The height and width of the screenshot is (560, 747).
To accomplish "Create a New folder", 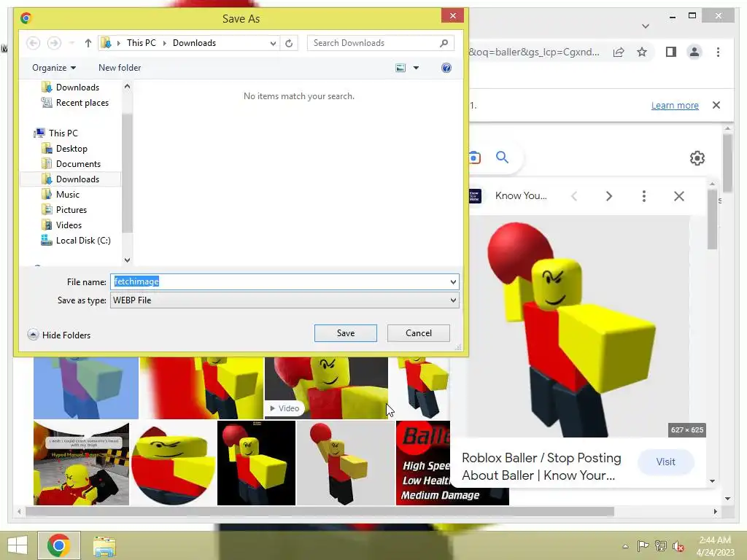I will click(120, 68).
